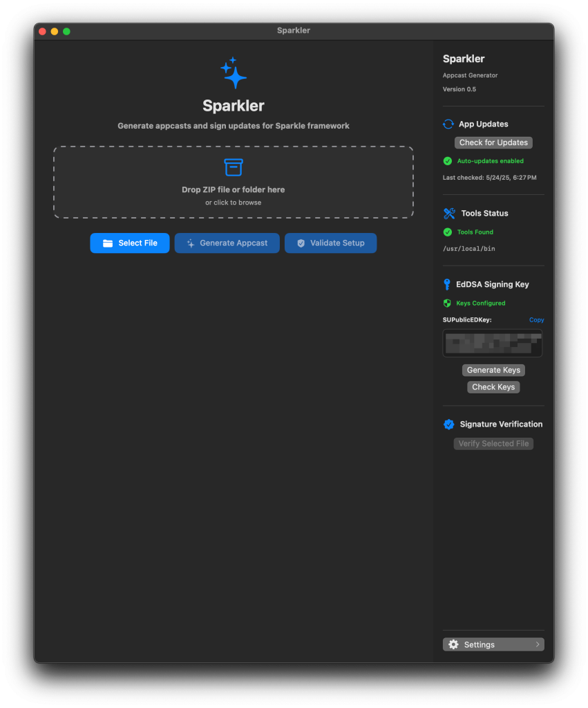Screen dimensions: 588x708
Task: Click the App Updates heading
Action: (x=483, y=124)
